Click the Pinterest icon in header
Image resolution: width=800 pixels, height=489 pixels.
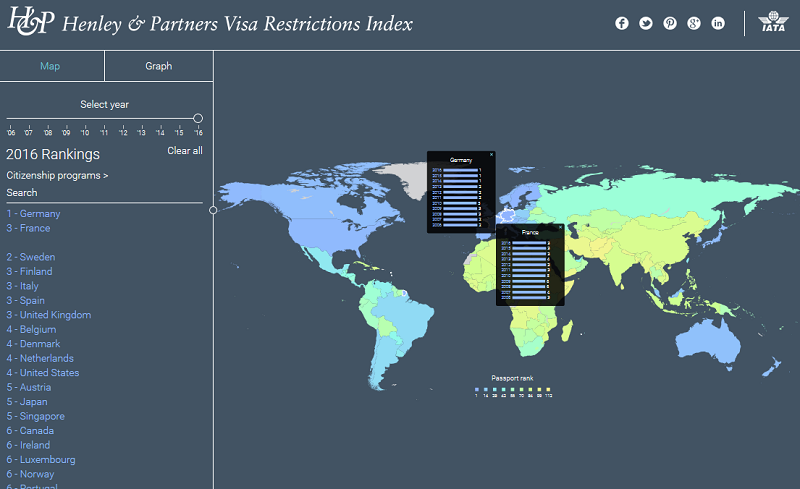point(670,23)
